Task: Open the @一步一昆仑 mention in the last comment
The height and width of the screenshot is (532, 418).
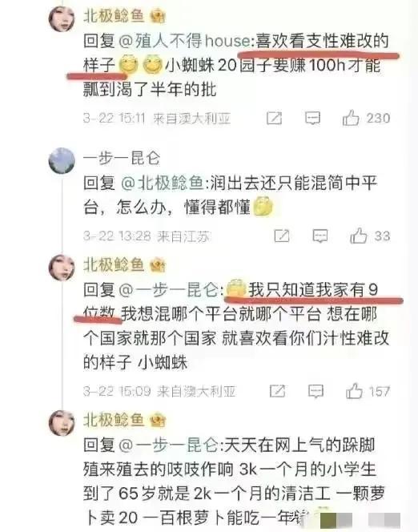Action: [x=168, y=445]
